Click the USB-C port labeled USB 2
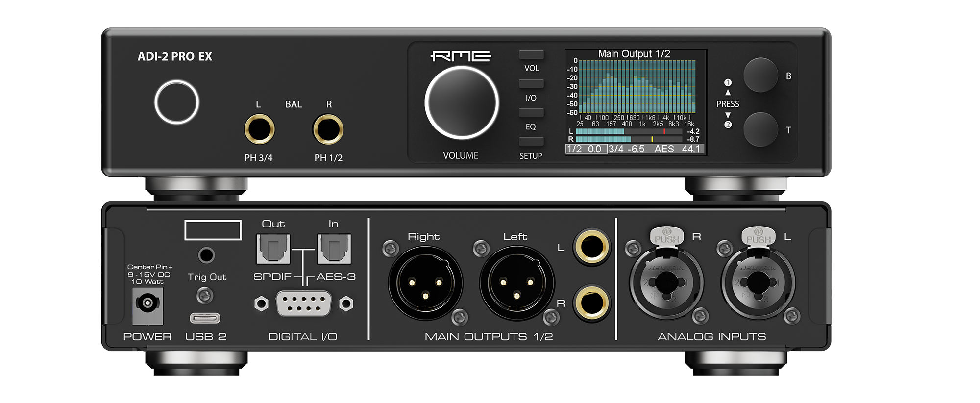The width and height of the screenshot is (980, 403). point(205,318)
